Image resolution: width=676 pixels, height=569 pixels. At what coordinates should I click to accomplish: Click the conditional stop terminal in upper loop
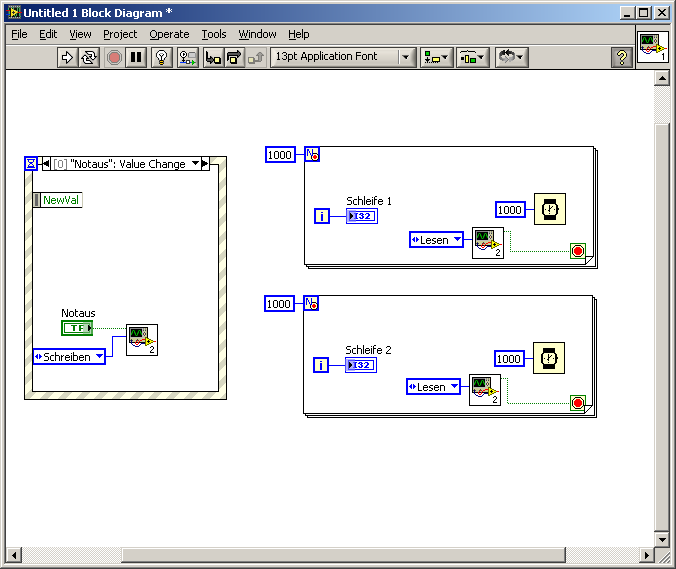pos(578,251)
